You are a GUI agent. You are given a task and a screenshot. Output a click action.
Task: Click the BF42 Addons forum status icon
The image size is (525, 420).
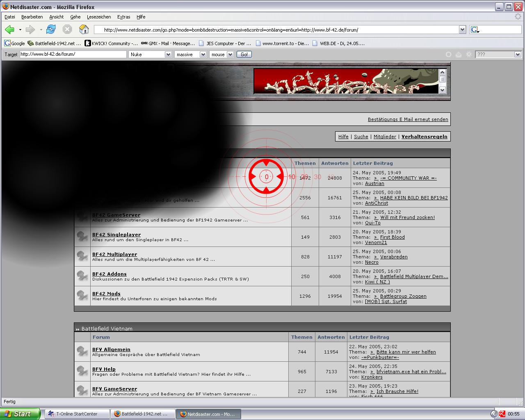82,276
